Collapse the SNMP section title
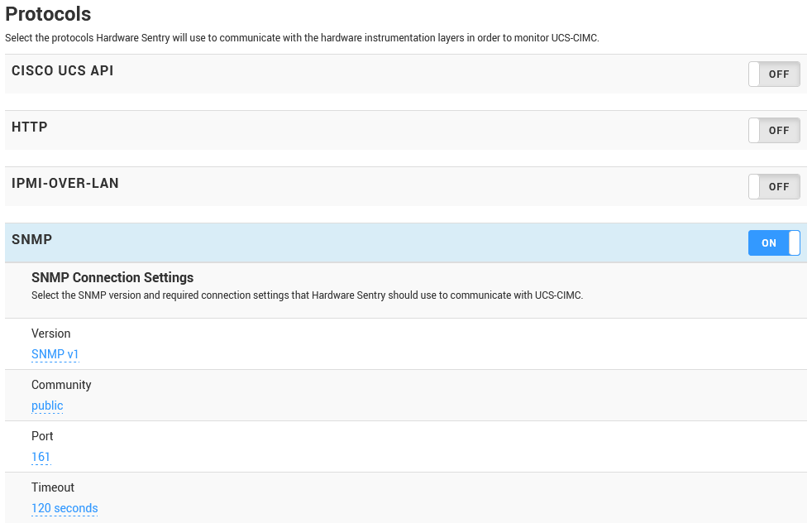 [31, 240]
